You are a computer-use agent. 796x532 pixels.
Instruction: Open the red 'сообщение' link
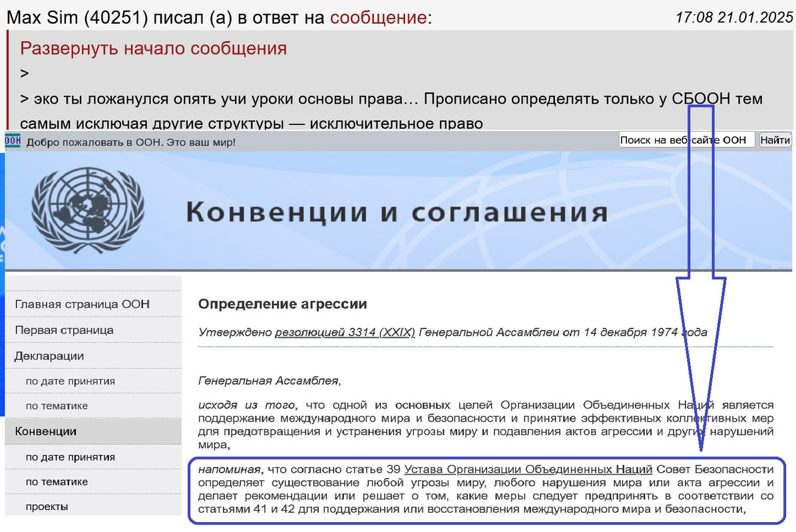coord(378,18)
